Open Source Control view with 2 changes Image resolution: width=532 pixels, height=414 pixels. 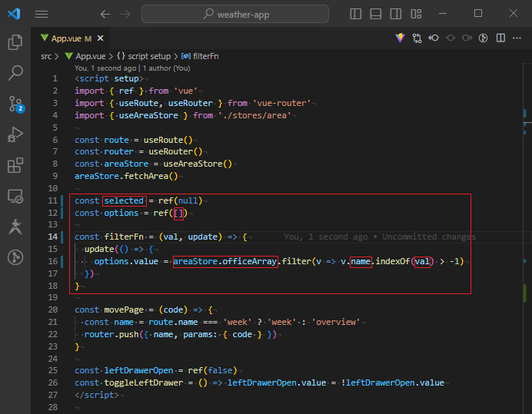pyautogui.click(x=15, y=104)
